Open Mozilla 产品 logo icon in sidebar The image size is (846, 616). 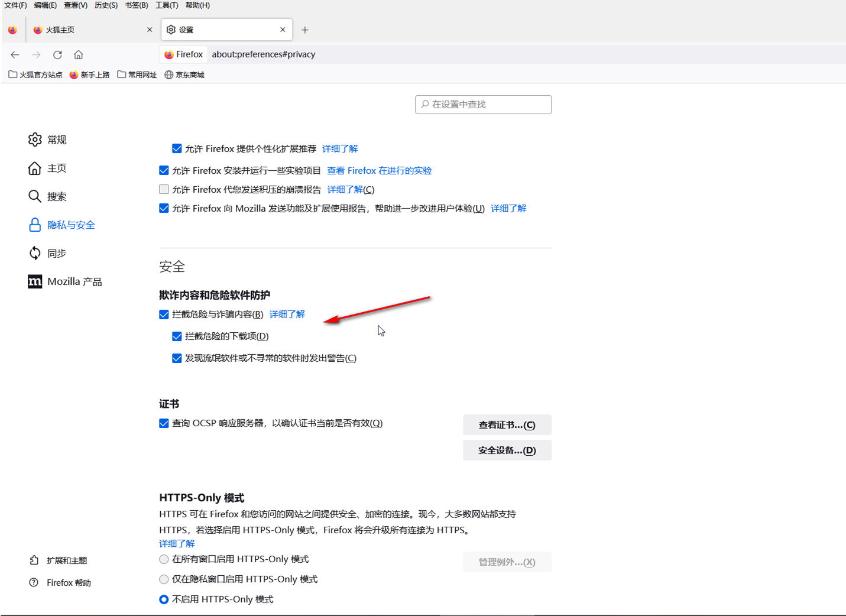(35, 281)
